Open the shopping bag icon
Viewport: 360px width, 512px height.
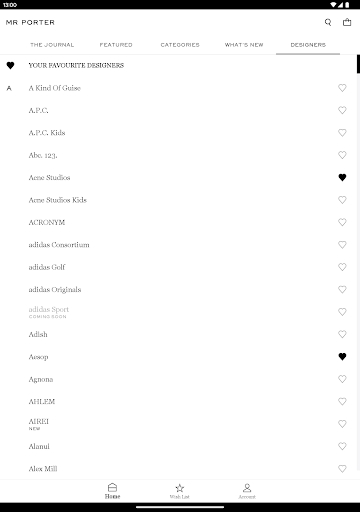tap(347, 22)
